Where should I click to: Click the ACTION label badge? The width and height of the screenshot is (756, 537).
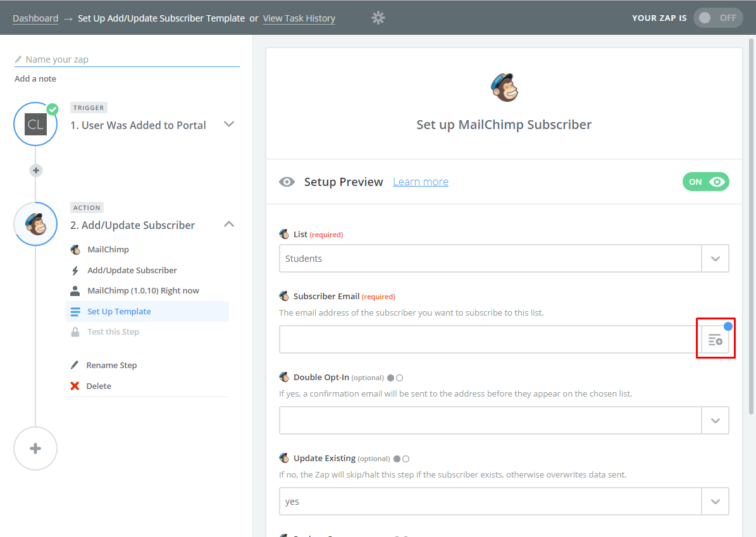click(x=87, y=207)
